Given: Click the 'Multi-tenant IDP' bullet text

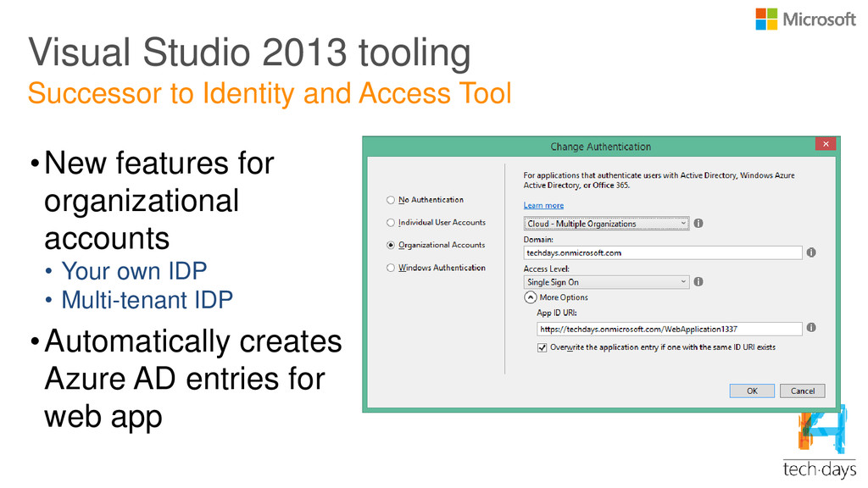Looking at the screenshot, I should (147, 300).
